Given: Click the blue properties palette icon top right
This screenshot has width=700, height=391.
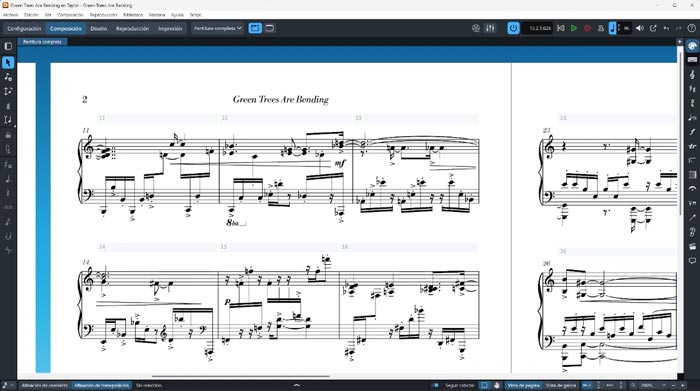Looking at the screenshot, I should pyautogui.click(x=692, y=46).
